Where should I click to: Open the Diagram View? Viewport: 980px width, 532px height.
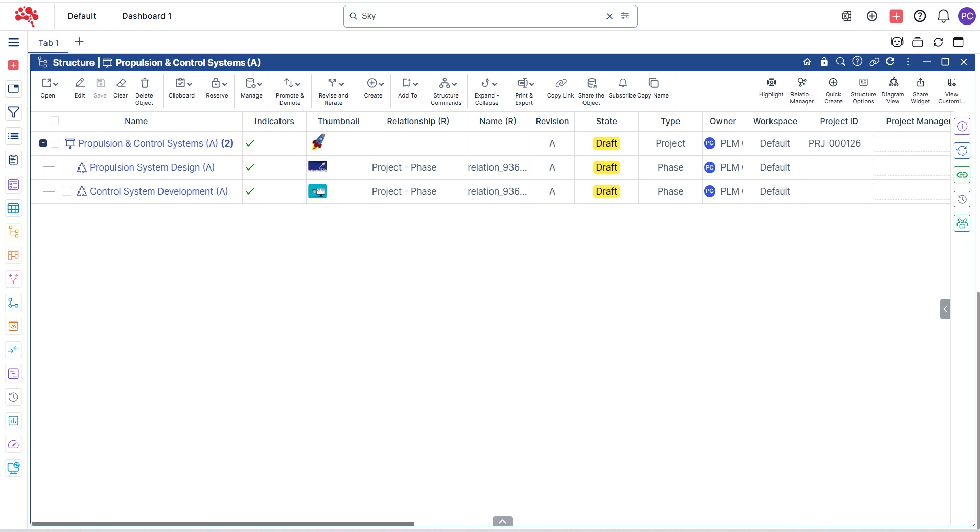click(x=893, y=83)
